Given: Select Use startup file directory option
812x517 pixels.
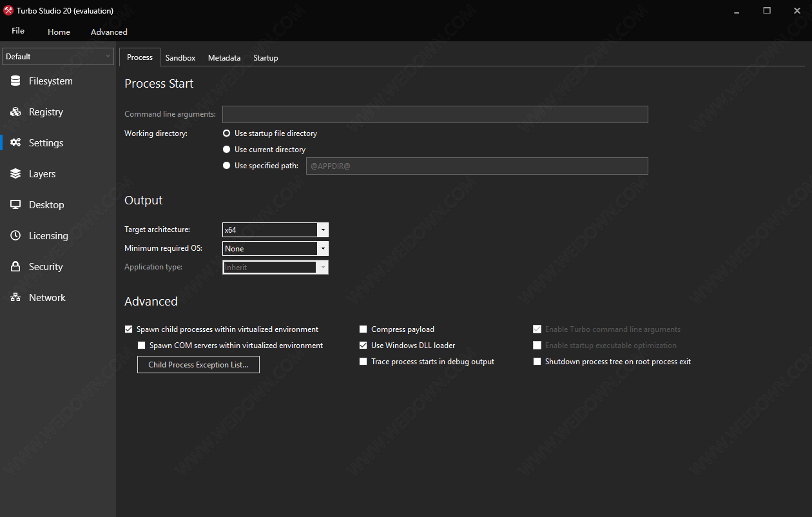Looking at the screenshot, I should point(226,133).
